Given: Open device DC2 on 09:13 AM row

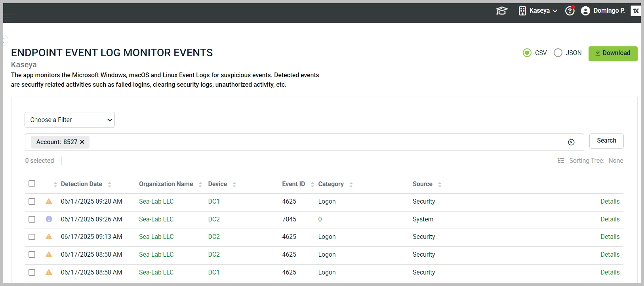Looking at the screenshot, I should click(214, 236).
